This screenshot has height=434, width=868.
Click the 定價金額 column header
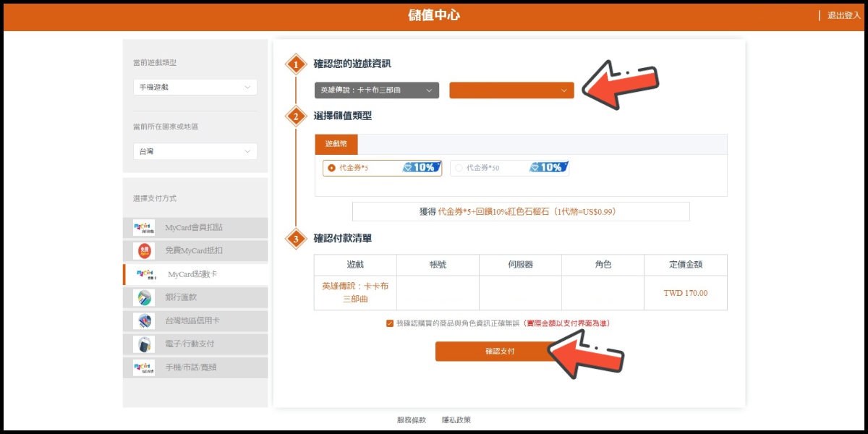pyautogui.click(x=686, y=265)
